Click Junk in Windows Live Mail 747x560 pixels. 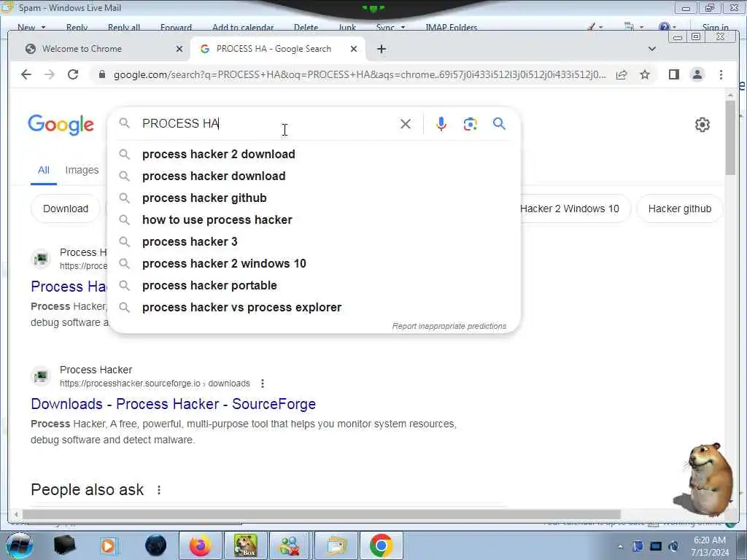point(347,27)
